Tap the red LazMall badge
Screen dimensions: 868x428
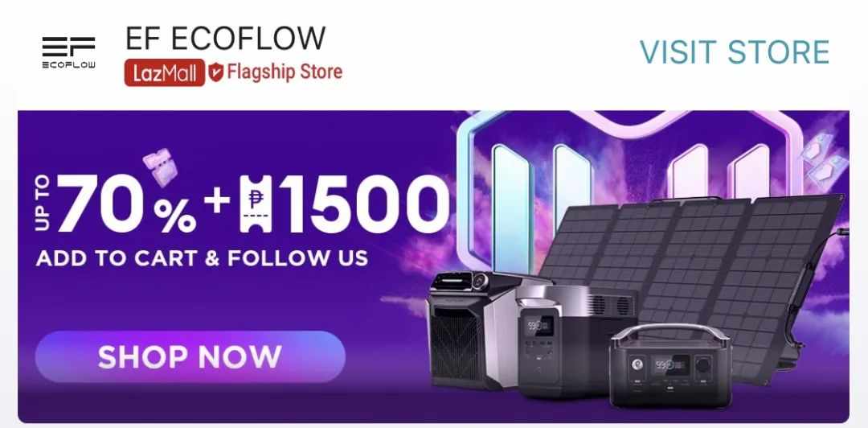[x=165, y=72]
